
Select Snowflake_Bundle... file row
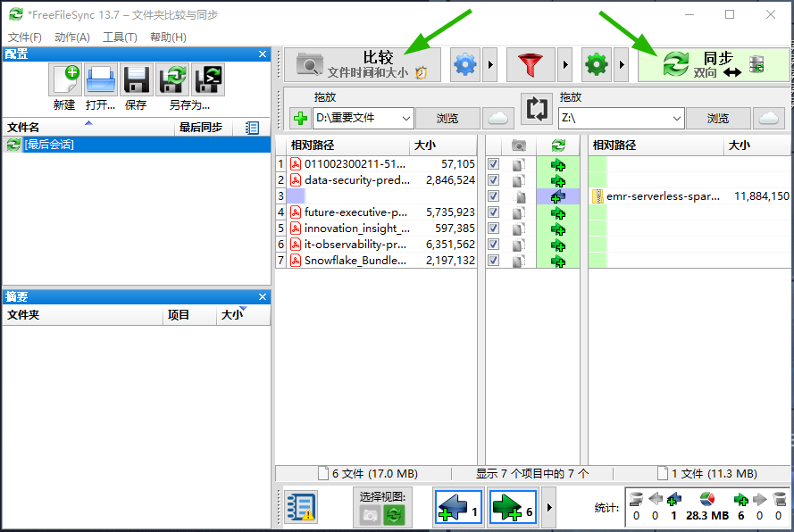tap(382, 261)
